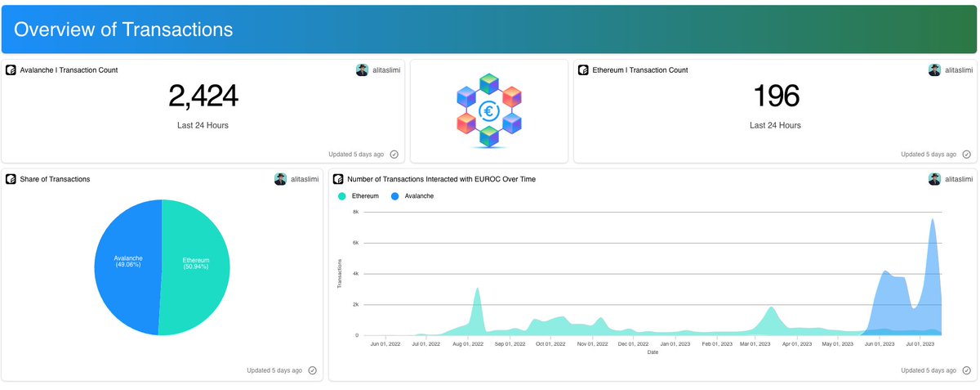Click Flipside logo in Ethereum Transaction Count card
980x390 pixels.
tap(583, 70)
